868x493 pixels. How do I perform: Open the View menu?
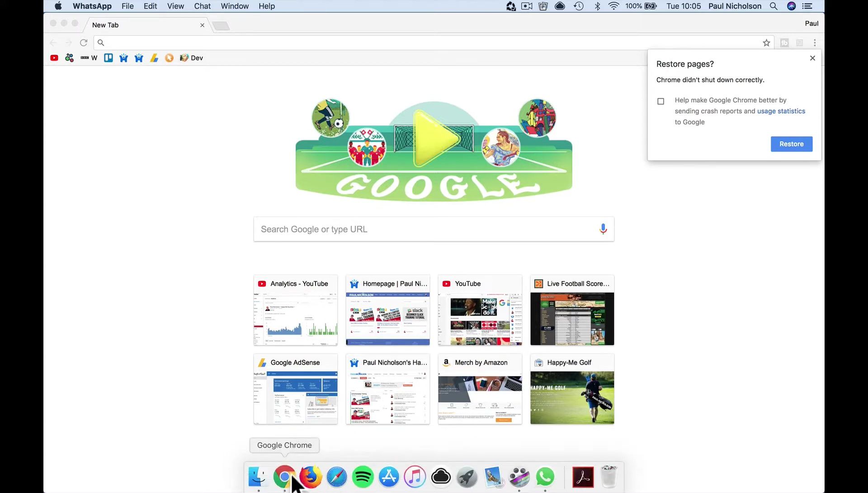[x=175, y=6]
